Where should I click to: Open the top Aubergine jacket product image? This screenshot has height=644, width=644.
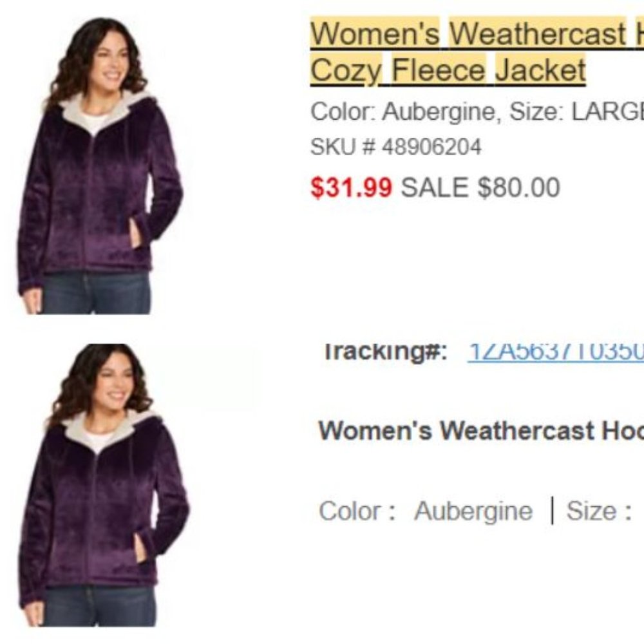(100, 166)
